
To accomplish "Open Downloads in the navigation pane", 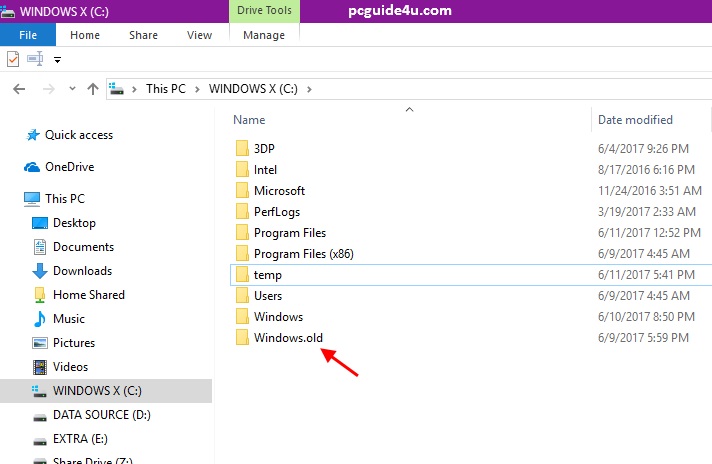I will coord(82,271).
